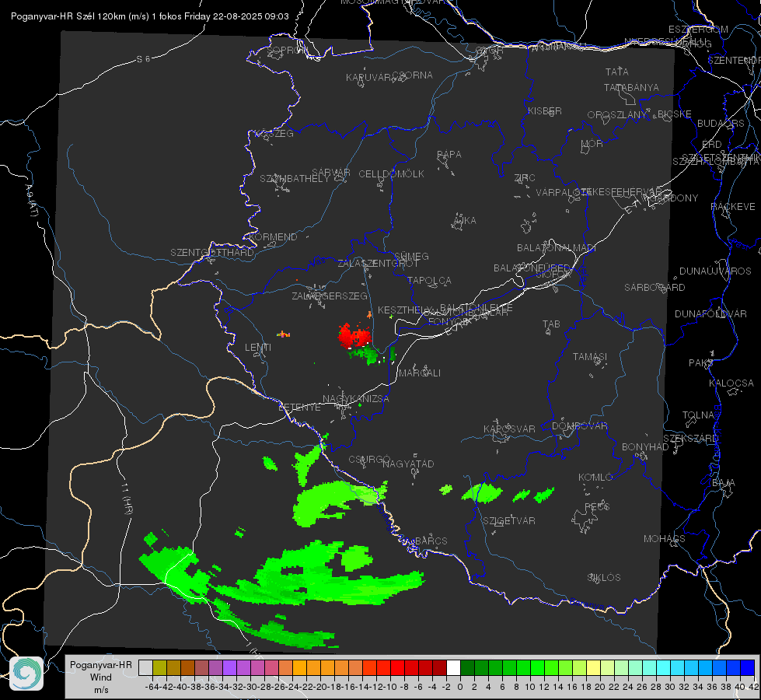Click the RÁCKEVE city label
Image resolution: width=761 pixels, height=700 pixels.
click(733, 207)
